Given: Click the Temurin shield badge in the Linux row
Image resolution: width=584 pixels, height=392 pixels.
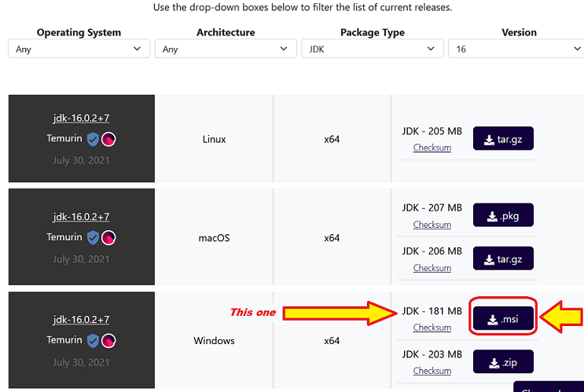Looking at the screenshot, I should pyautogui.click(x=93, y=140).
